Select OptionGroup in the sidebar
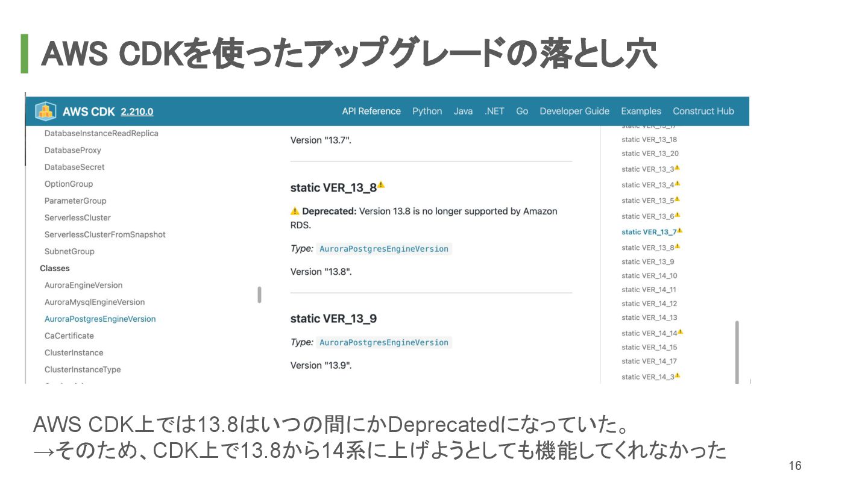This screenshot has width=868, height=488. [69, 184]
